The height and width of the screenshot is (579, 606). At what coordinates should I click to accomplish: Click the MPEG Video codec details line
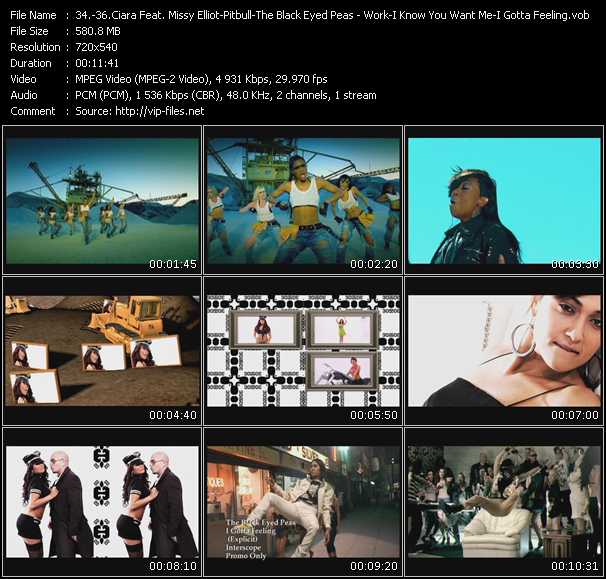[201, 79]
